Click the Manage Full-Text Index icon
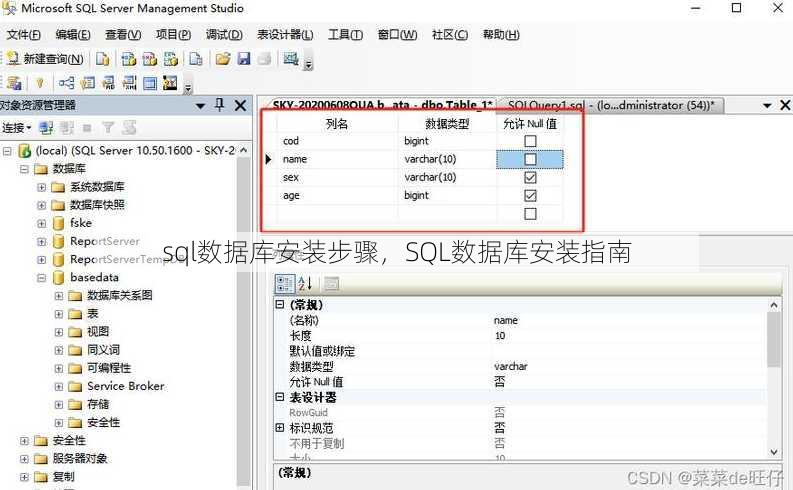Viewport: 793px width, 490px height. pyautogui.click(x=108, y=83)
